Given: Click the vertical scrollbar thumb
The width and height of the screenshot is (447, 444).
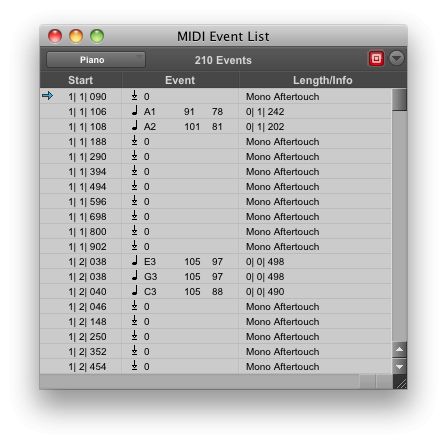Looking at the screenshot, I should (399, 99).
